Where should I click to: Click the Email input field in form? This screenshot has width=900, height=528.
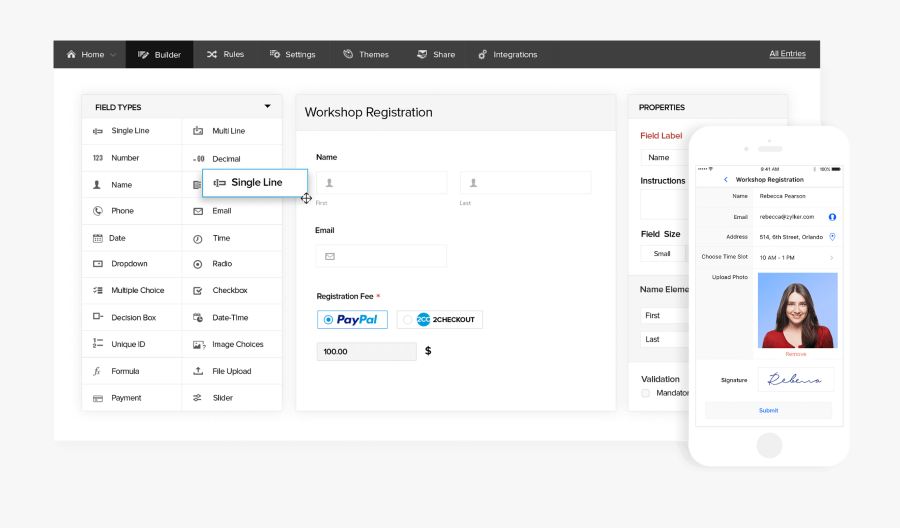pos(381,256)
